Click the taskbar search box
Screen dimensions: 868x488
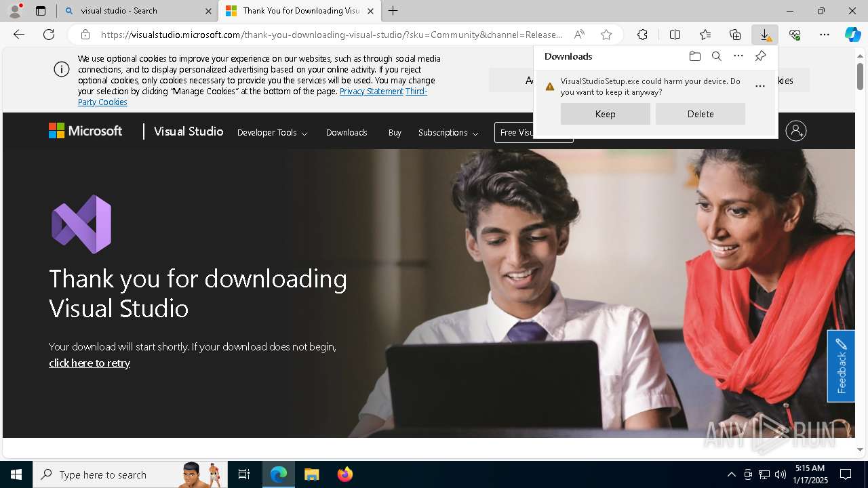(129, 474)
